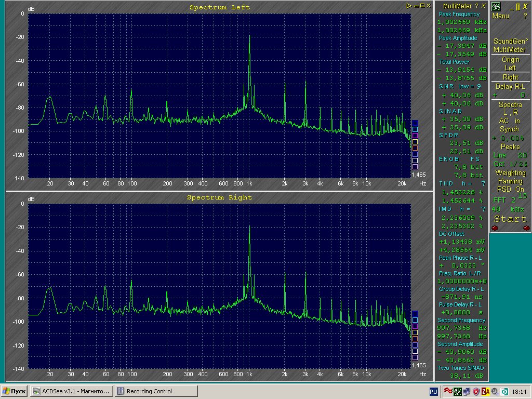Open the Пуск start menu
The image size is (532, 399).
pos(15,391)
